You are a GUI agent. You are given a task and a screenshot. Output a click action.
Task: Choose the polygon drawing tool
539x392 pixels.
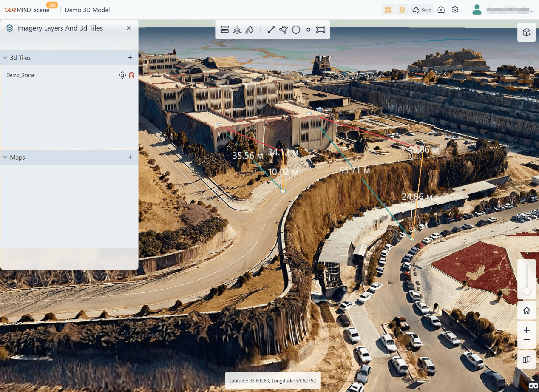click(x=284, y=30)
